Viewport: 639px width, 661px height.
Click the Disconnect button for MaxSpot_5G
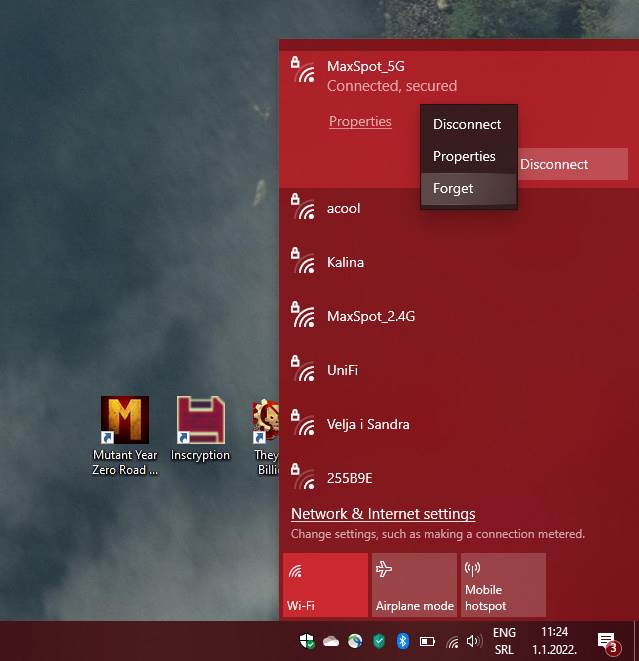[572, 164]
